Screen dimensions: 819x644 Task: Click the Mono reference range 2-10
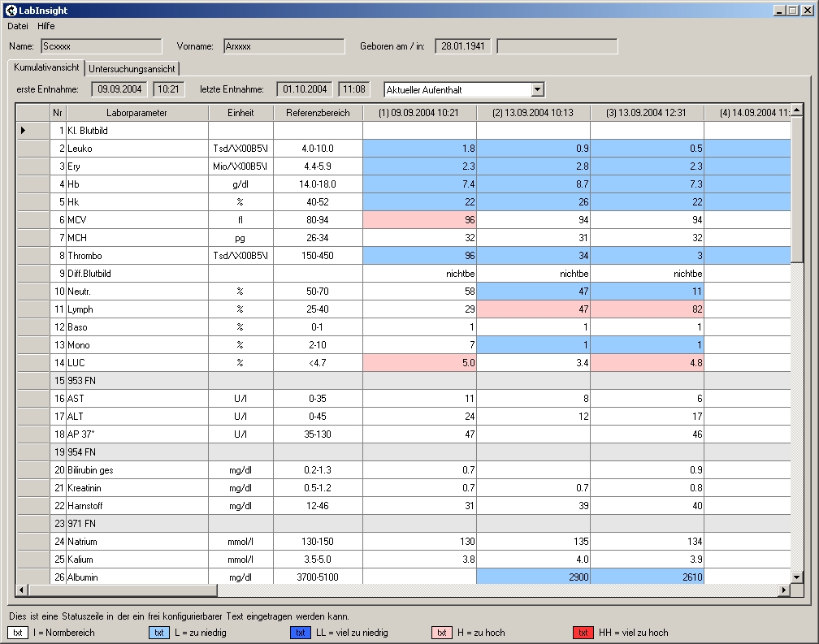pyautogui.click(x=318, y=345)
